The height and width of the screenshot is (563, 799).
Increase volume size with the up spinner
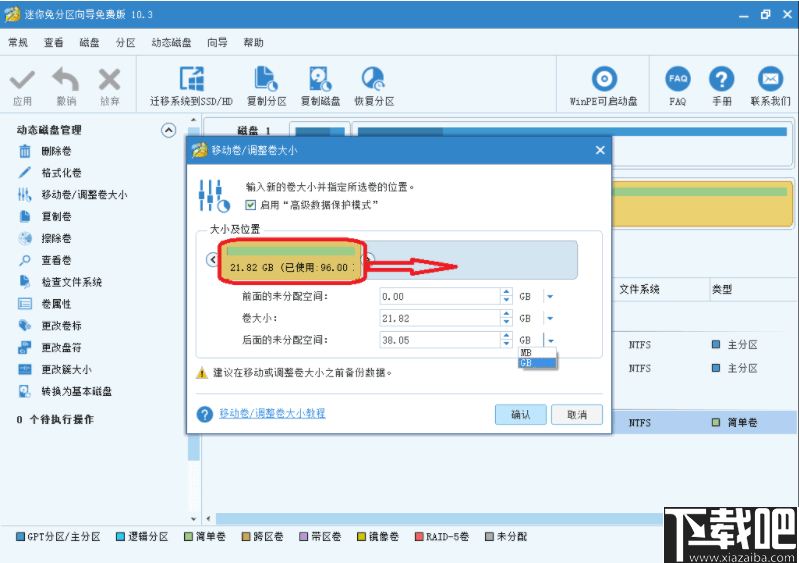click(506, 314)
